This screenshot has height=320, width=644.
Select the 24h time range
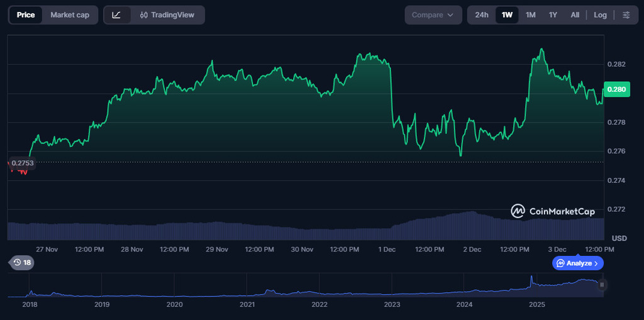482,15
